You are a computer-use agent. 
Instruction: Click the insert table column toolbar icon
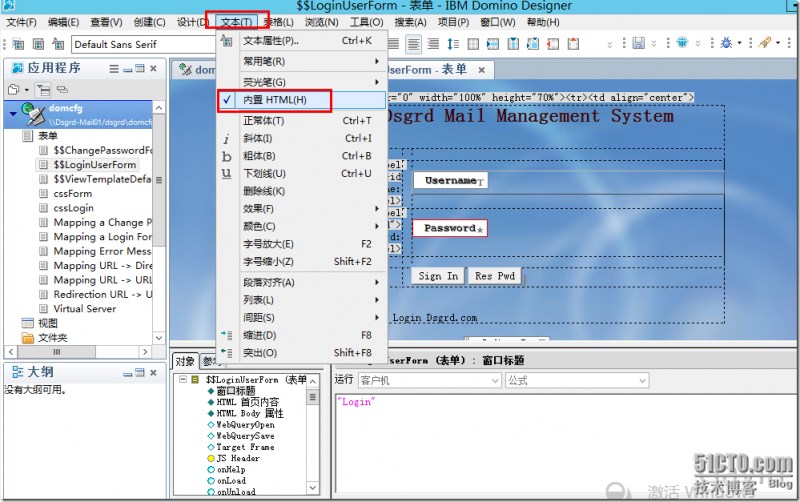pos(513,44)
